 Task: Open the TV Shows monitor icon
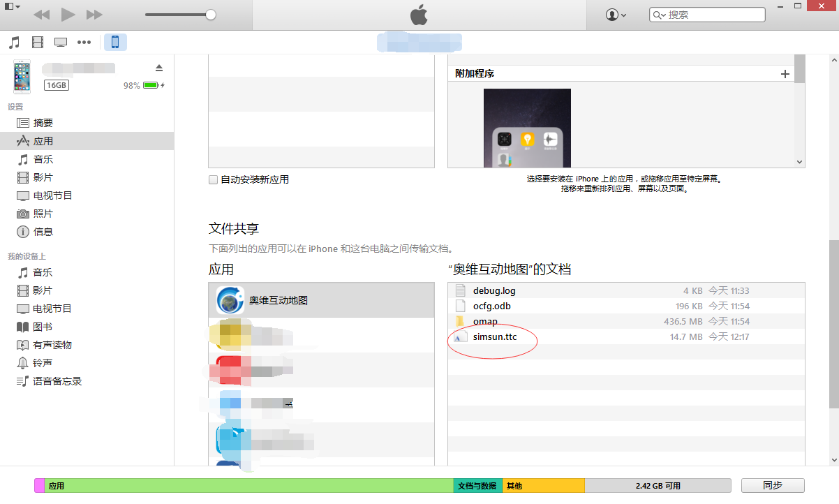61,43
